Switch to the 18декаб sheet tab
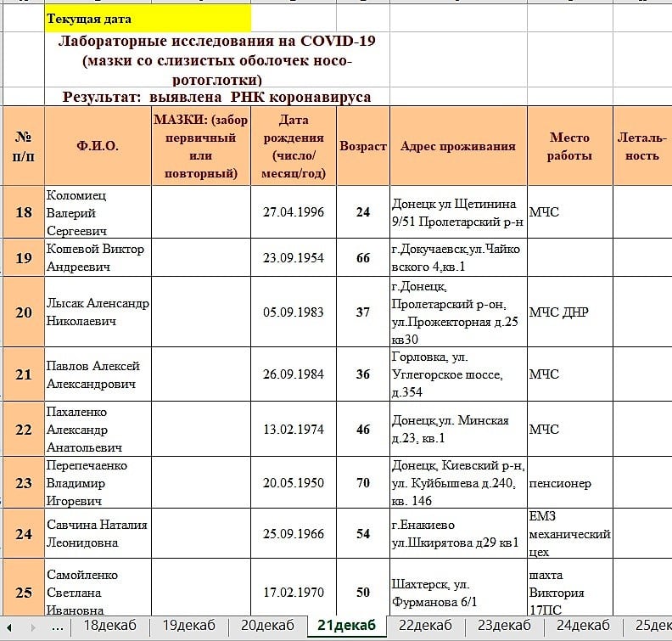The height and width of the screenshot is (641, 672). tap(109, 627)
